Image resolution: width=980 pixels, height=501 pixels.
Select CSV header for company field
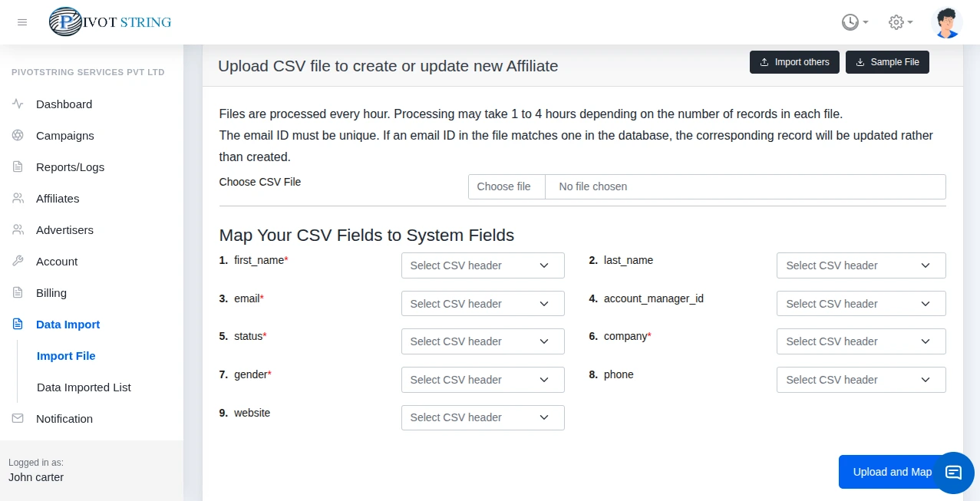[x=861, y=341]
